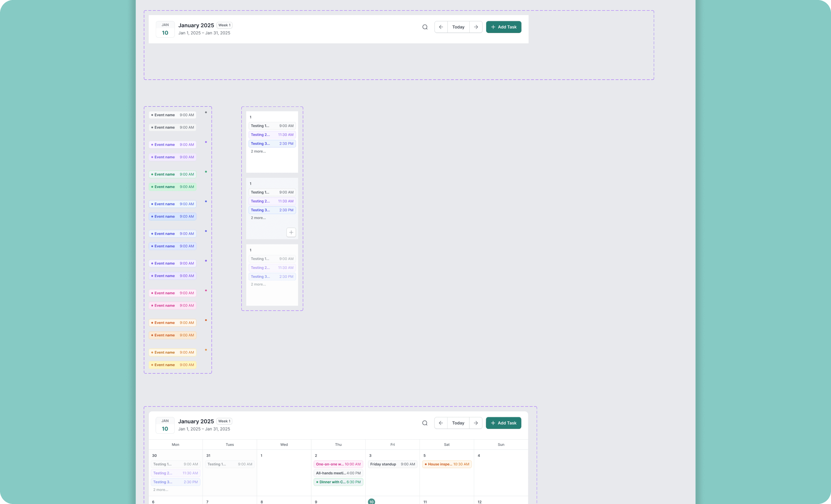
Task: Click Testing 1... in the day 31 cell
Action: click(x=230, y=464)
